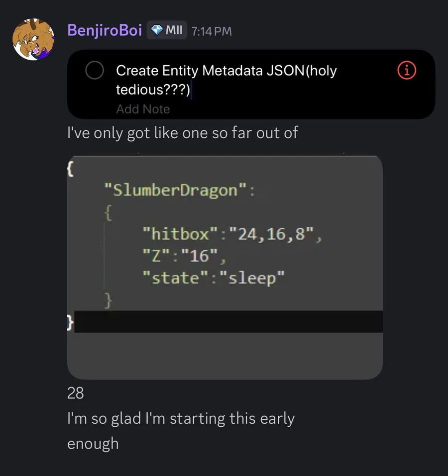
Task: Click the Add Note field
Action: (x=143, y=109)
